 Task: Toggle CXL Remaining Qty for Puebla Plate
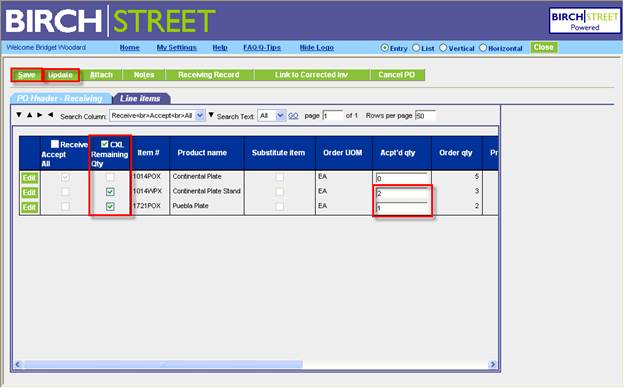point(110,207)
